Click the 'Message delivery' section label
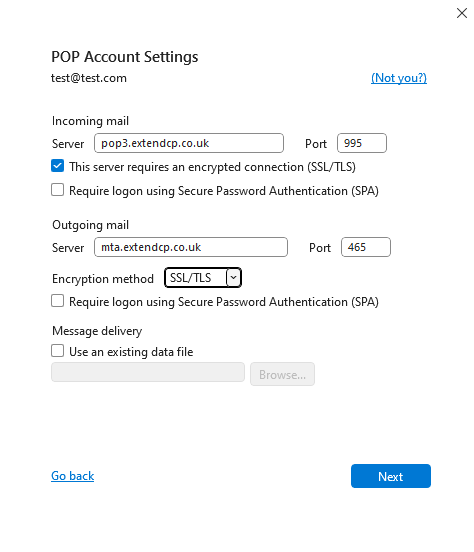Screen dimensions: 474x552 97,331
